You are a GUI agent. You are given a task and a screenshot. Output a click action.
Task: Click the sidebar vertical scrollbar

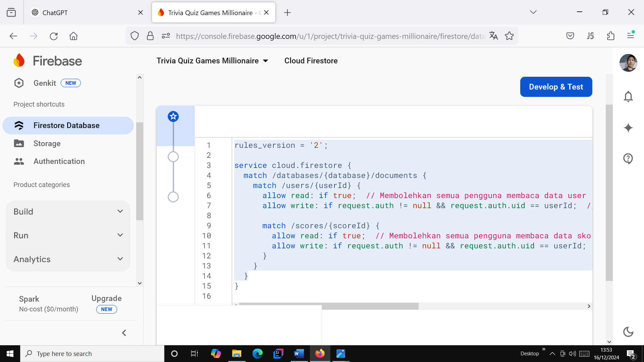click(140, 171)
